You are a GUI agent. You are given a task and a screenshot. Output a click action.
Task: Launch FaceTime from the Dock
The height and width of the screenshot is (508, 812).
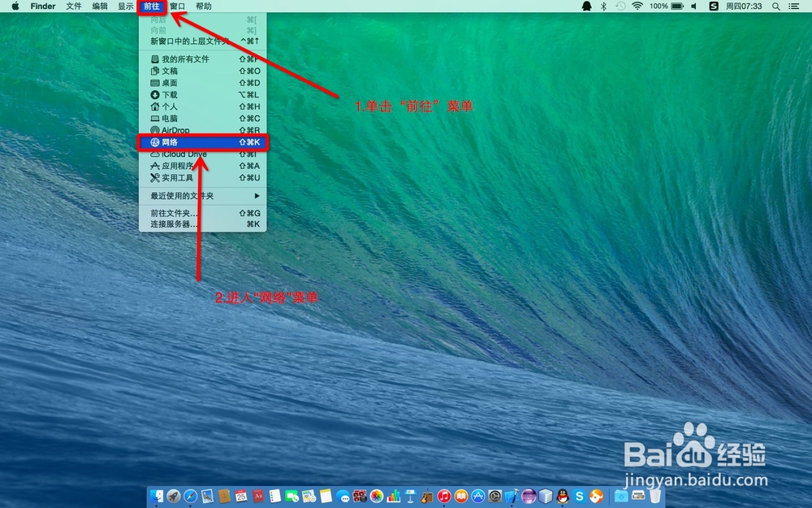click(292, 496)
